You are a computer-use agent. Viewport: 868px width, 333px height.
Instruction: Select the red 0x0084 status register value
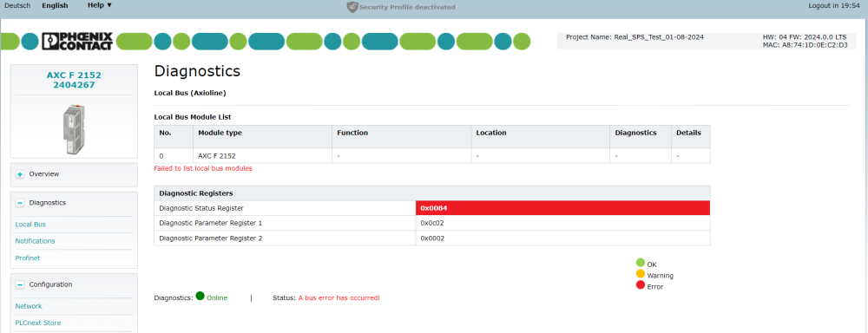pos(562,208)
